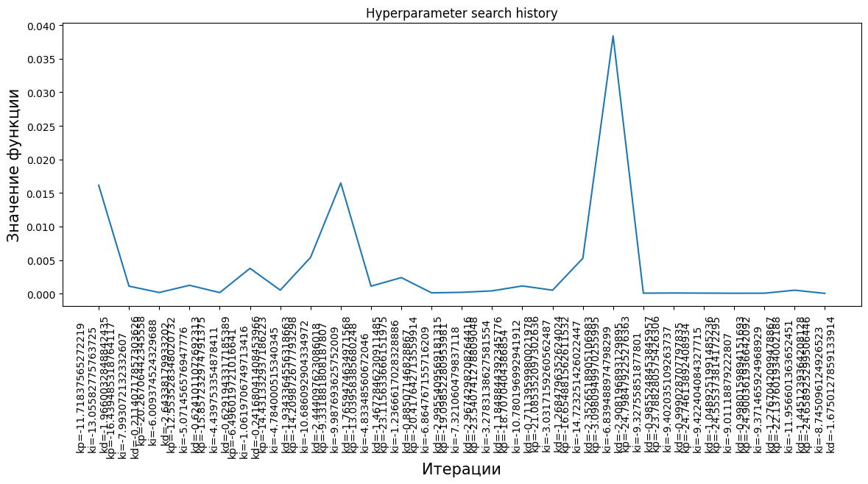Select the y-axis tick value 0.040
Image resolution: width=868 pixels, height=484 pixels.
point(41,26)
